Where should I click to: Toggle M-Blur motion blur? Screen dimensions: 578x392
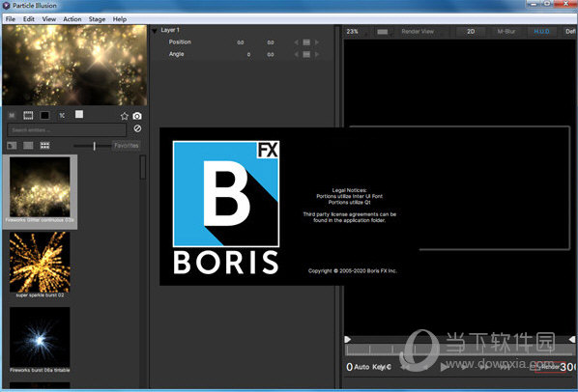pos(506,32)
